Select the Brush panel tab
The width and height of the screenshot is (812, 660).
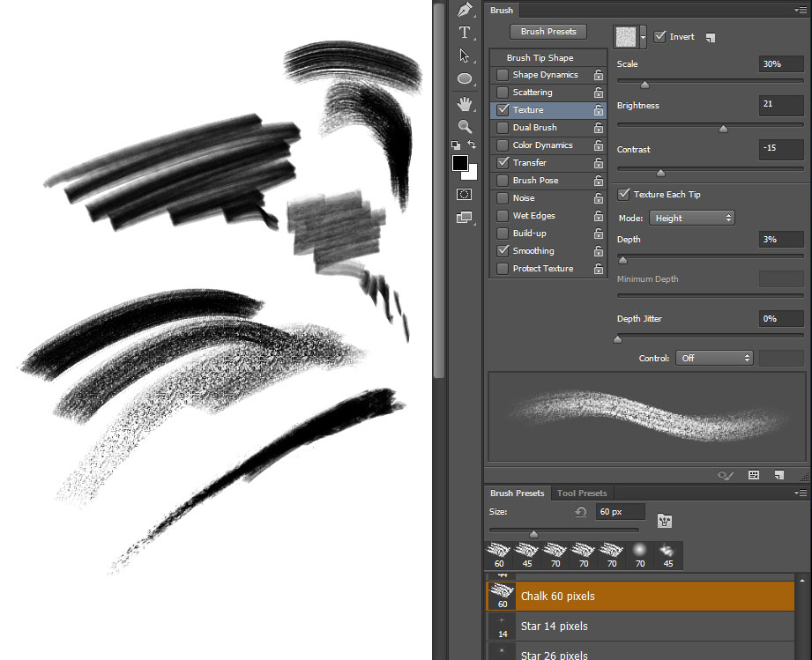pos(502,10)
